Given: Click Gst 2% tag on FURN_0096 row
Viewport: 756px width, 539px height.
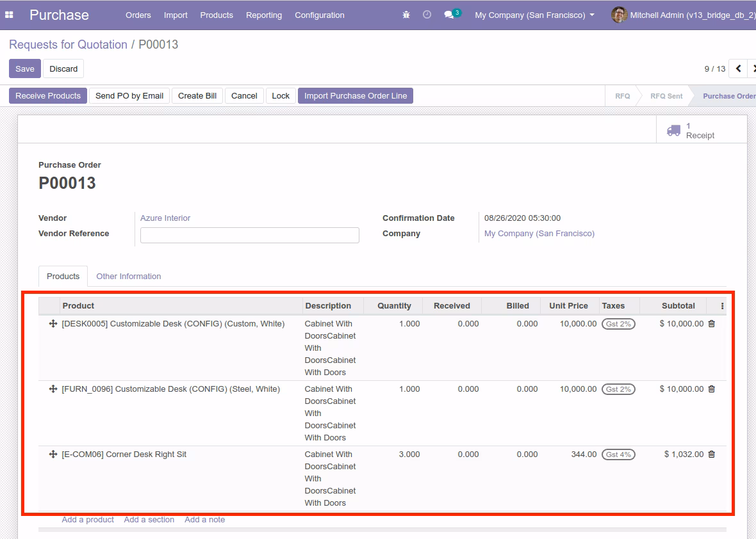Looking at the screenshot, I should [618, 389].
